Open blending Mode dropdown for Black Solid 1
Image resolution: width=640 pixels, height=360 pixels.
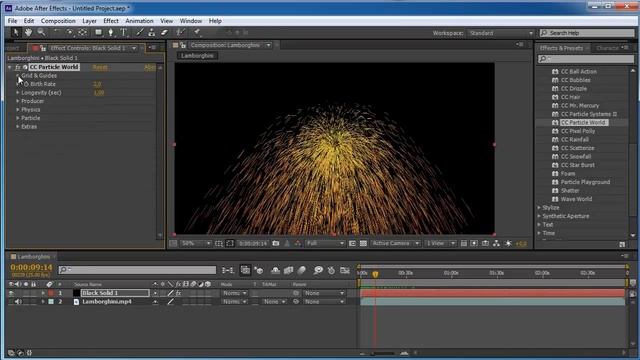pos(234,293)
